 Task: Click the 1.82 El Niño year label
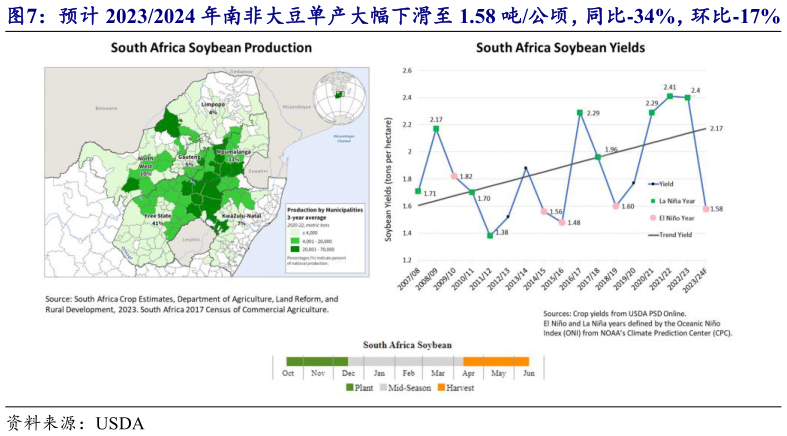465,177
